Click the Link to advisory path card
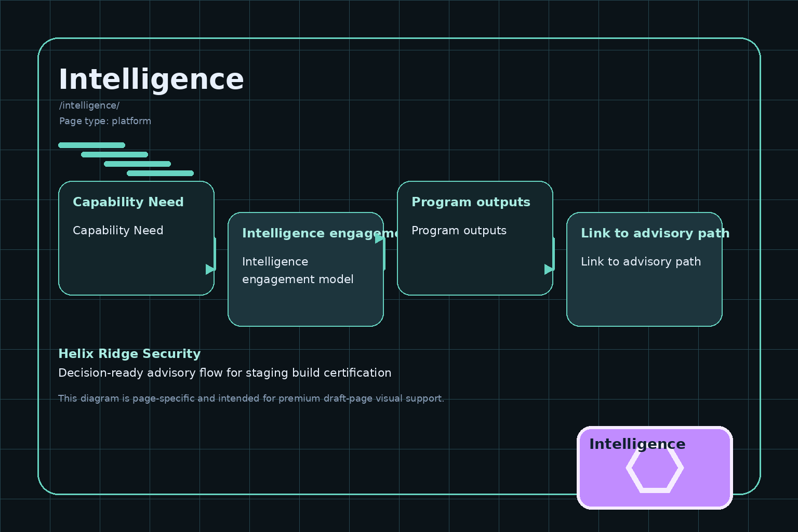The height and width of the screenshot is (532, 798). 644,269
